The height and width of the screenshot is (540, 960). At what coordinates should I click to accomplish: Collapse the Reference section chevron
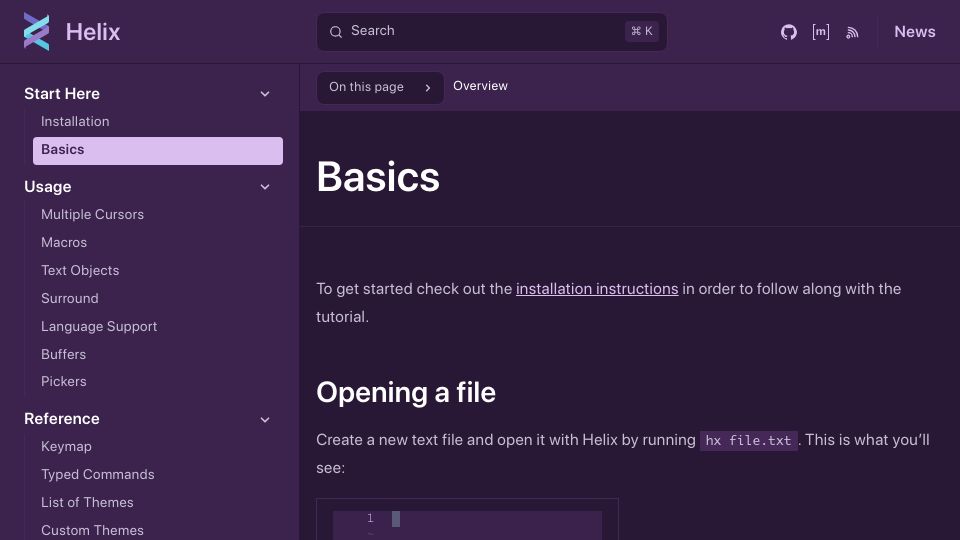(265, 419)
